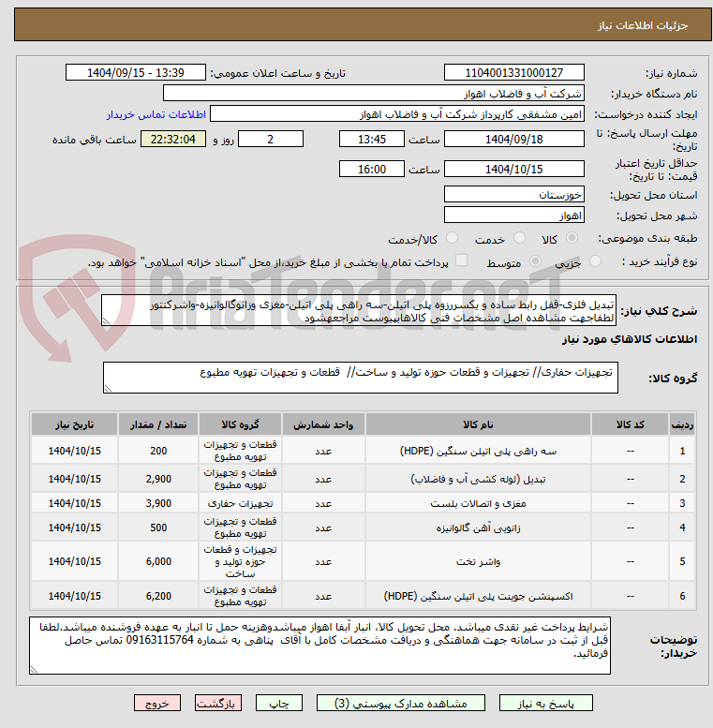The width and height of the screenshot is (713, 728).
Task: Click item تبدیل (لوله کشی آب و فاضلاب)
Action: click(478, 479)
